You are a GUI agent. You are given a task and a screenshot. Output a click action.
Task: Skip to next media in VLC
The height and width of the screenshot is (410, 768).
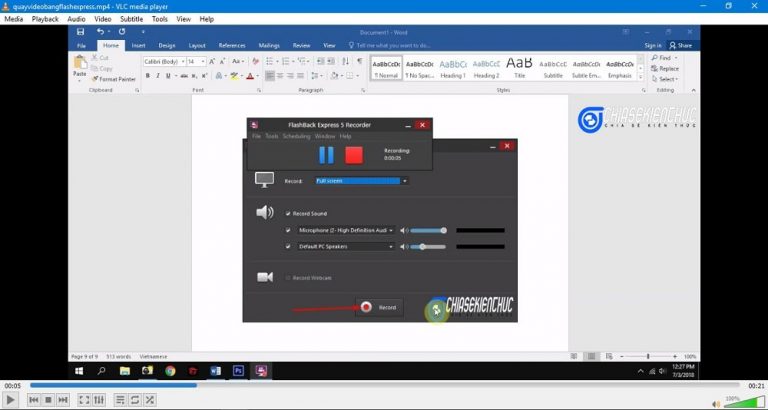[63, 400]
